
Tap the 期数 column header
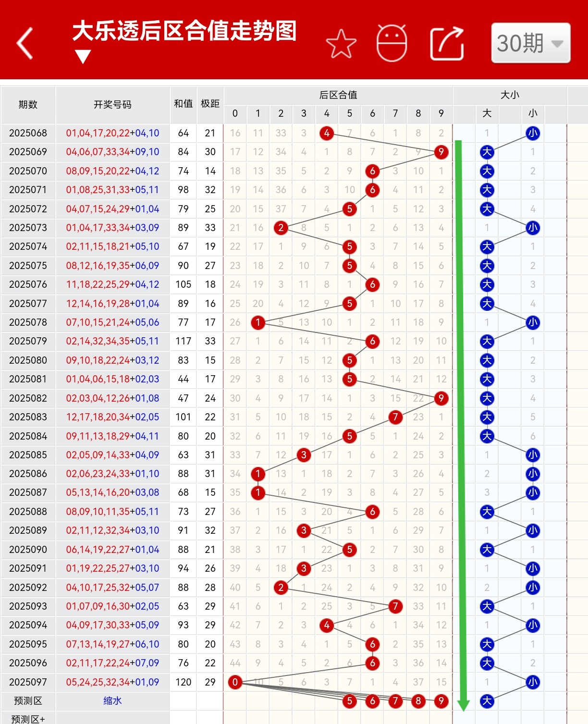click(28, 105)
